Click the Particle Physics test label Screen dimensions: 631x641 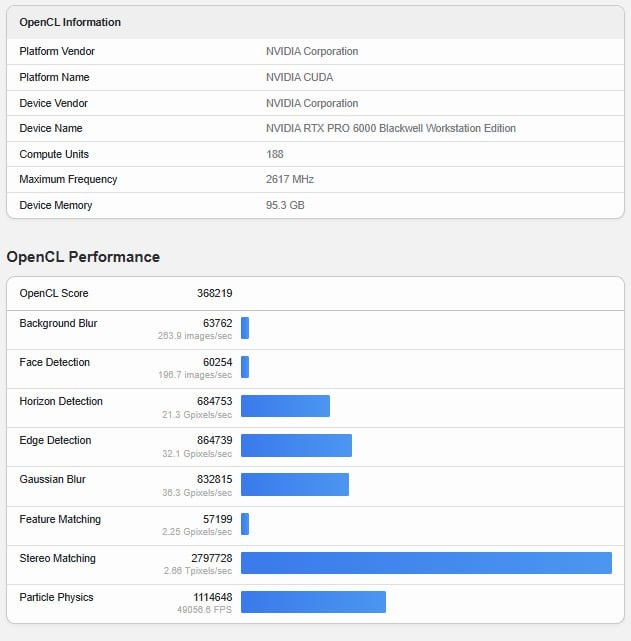(x=56, y=597)
